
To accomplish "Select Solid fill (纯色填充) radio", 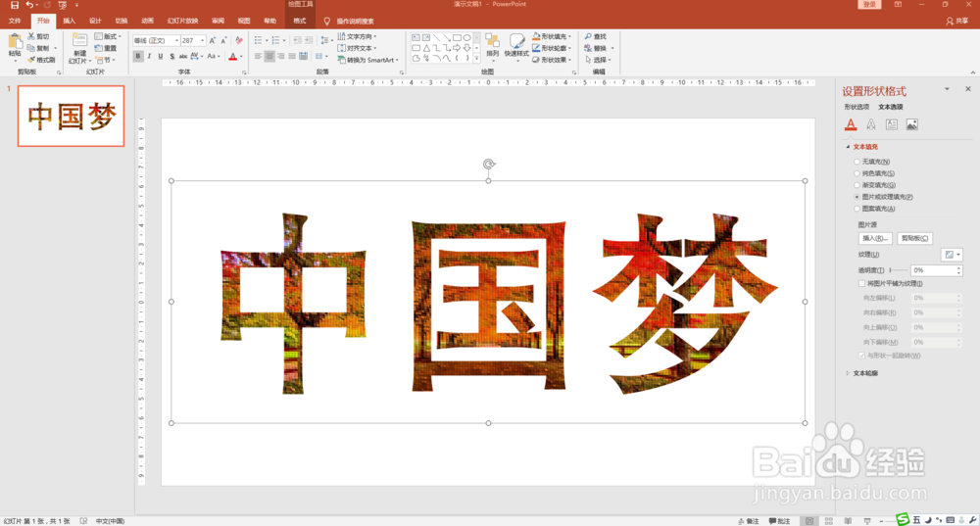I will tap(857, 173).
